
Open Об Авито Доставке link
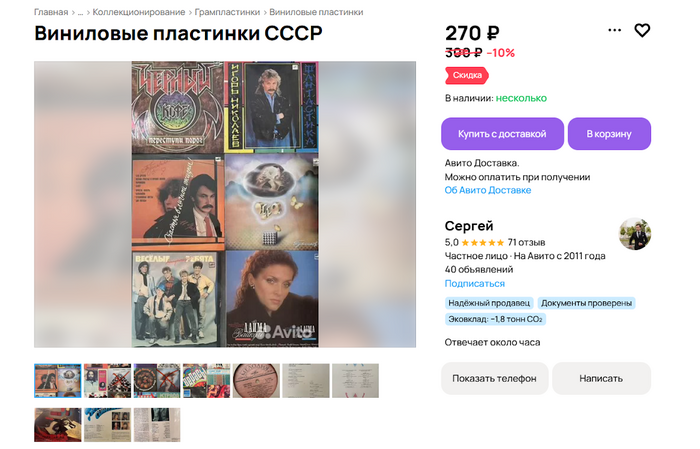point(488,190)
